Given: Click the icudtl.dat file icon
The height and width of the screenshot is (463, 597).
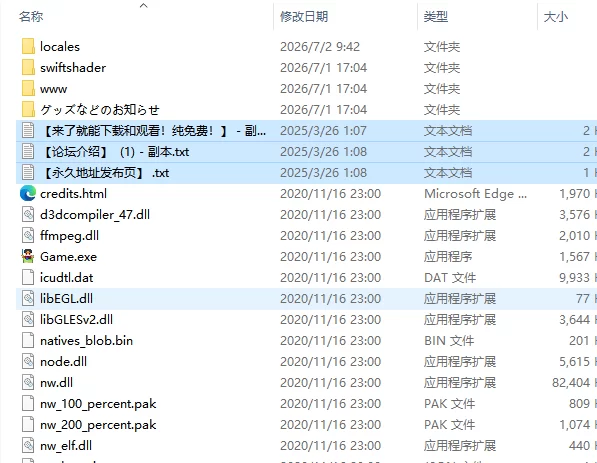Looking at the screenshot, I should [x=28, y=277].
